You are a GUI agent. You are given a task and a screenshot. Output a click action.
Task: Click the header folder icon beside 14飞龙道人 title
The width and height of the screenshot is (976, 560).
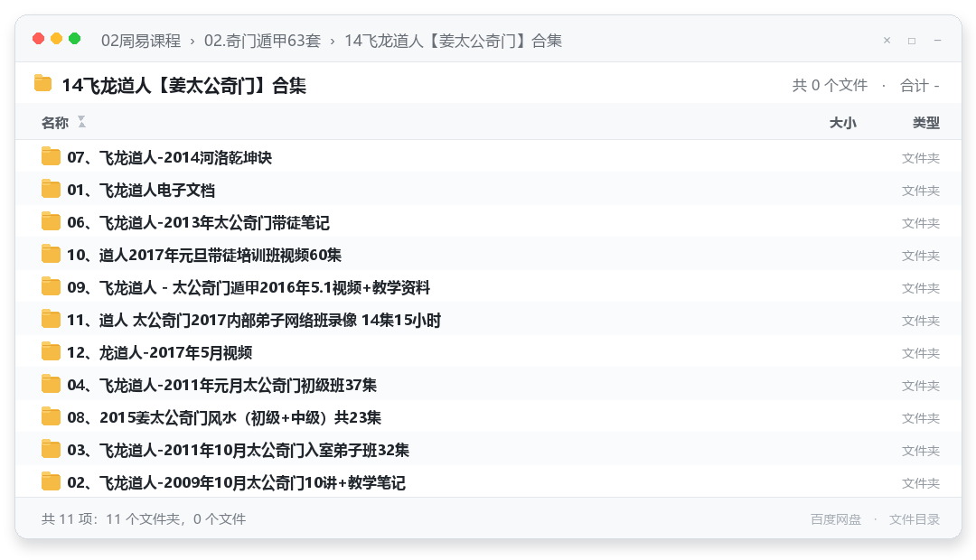click(x=43, y=83)
